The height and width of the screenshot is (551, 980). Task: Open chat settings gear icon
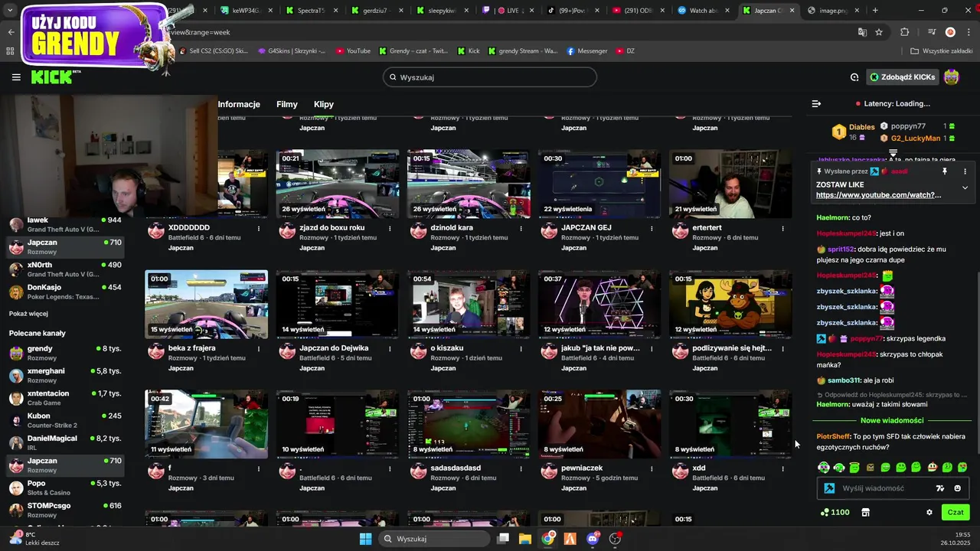coord(929,513)
